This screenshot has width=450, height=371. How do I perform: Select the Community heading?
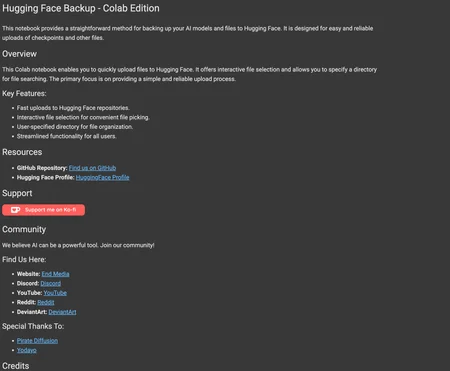tap(24, 230)
